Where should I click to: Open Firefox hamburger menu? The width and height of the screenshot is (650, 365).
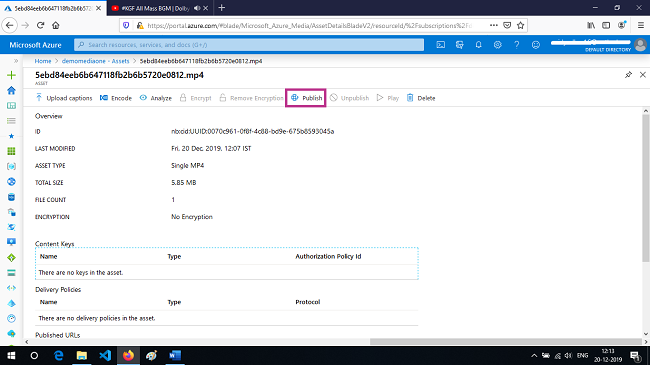(640, 25)
